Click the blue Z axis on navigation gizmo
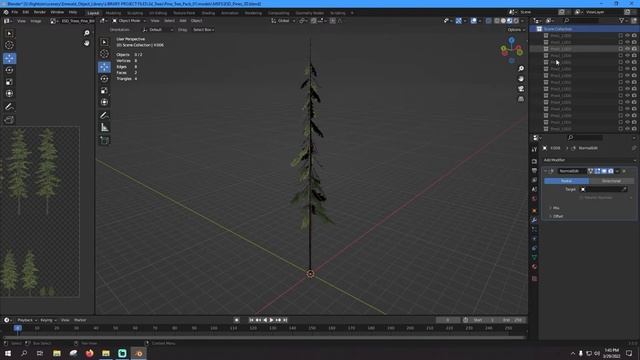Viewport: 640px width, 360px height. (511, 40)
